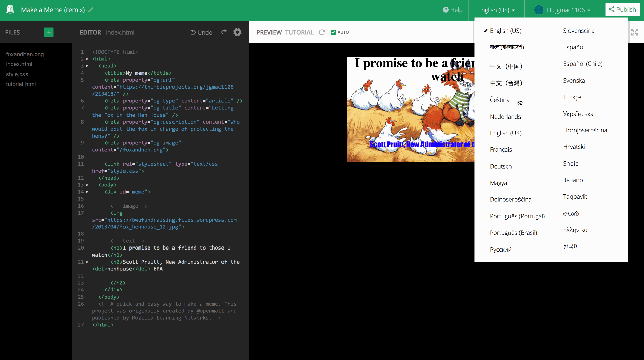644x360 pixels.
Task: Select 中文 (台灣) language option
Action: [x=506, y=83]
